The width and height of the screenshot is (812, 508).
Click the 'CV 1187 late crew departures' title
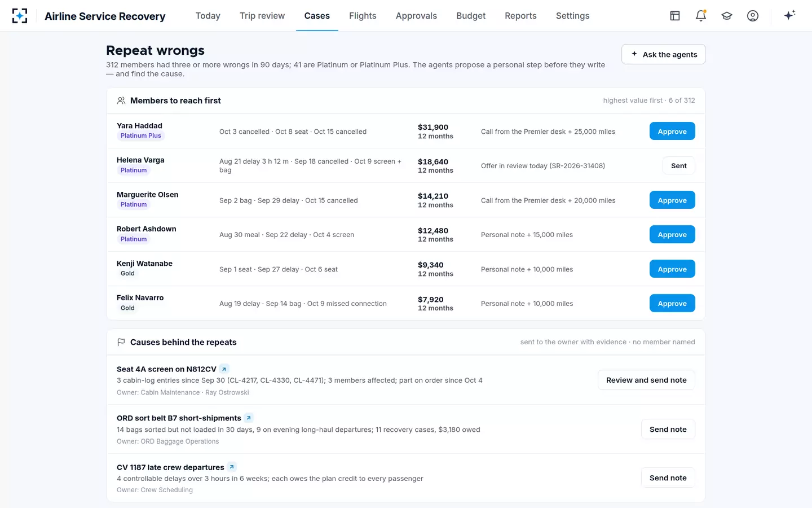tap(170, 467)
